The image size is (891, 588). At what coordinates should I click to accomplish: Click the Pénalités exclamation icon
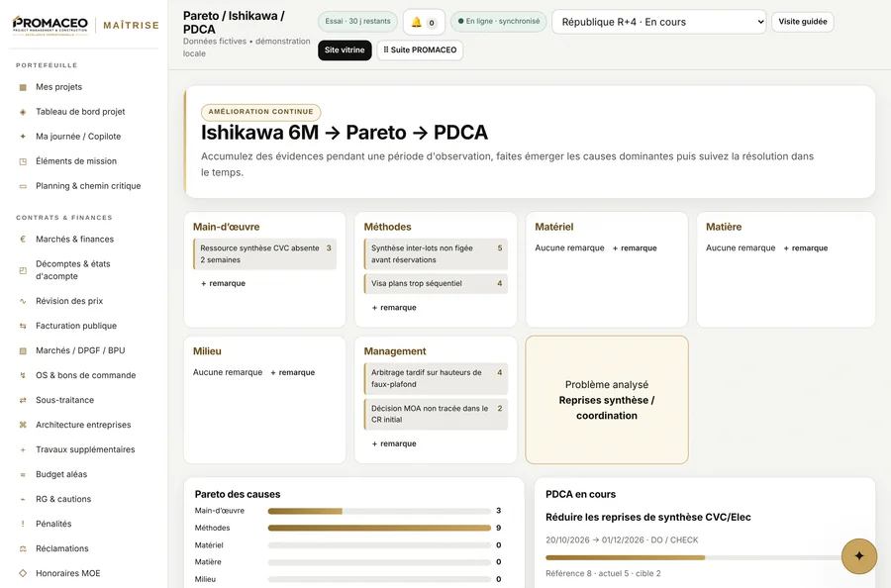point(23,524)
